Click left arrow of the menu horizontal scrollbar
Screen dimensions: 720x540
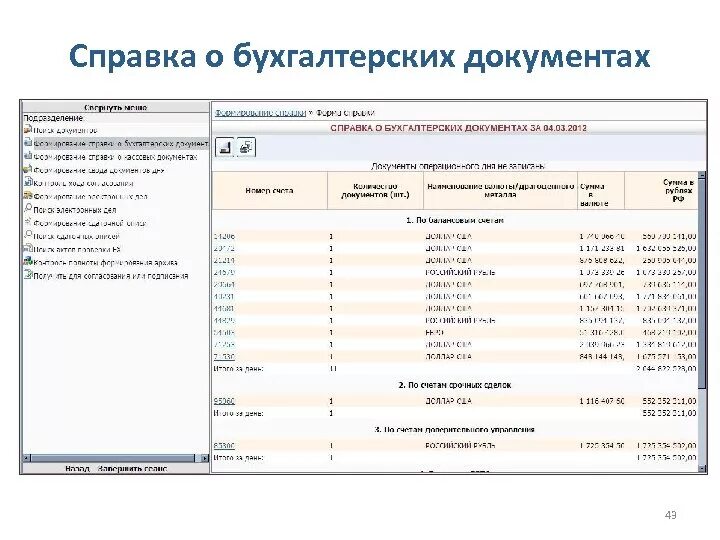pos(26,458)
